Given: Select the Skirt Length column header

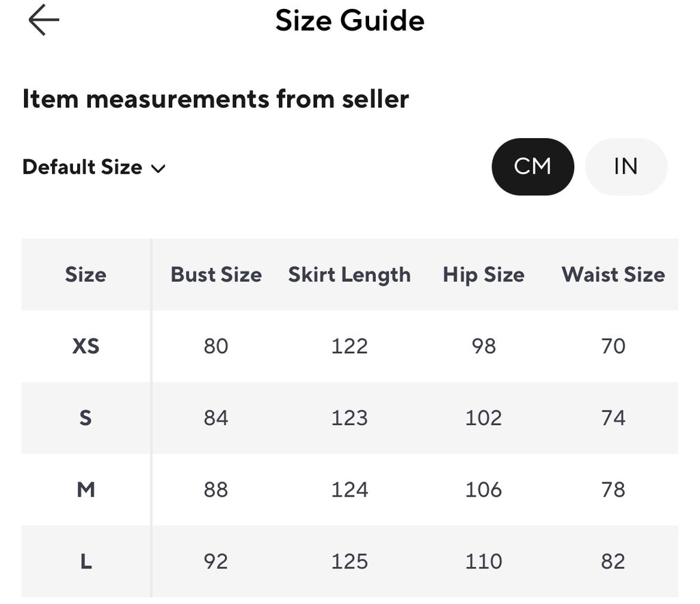Looking at the screenshot, I should (x=349, y=275).
